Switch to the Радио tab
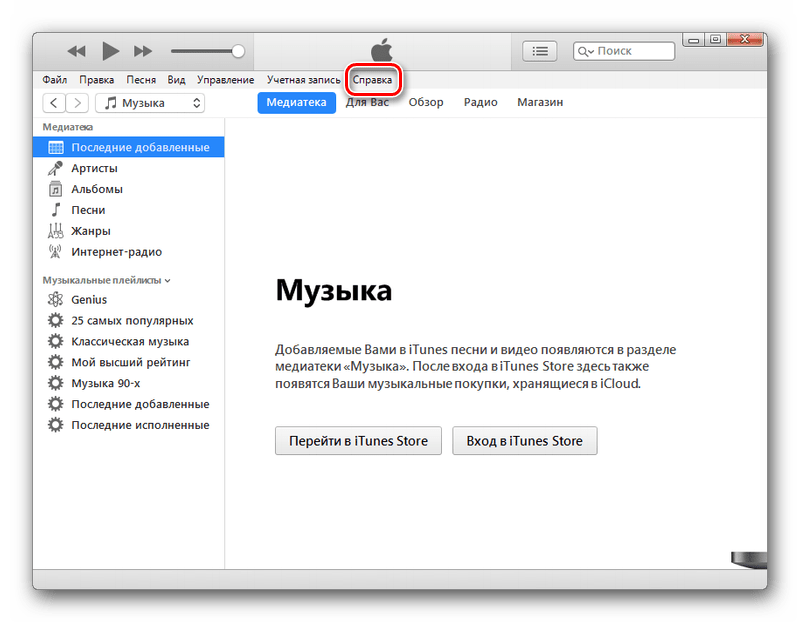The image size is (800, 622). click(x=481, y=103)
